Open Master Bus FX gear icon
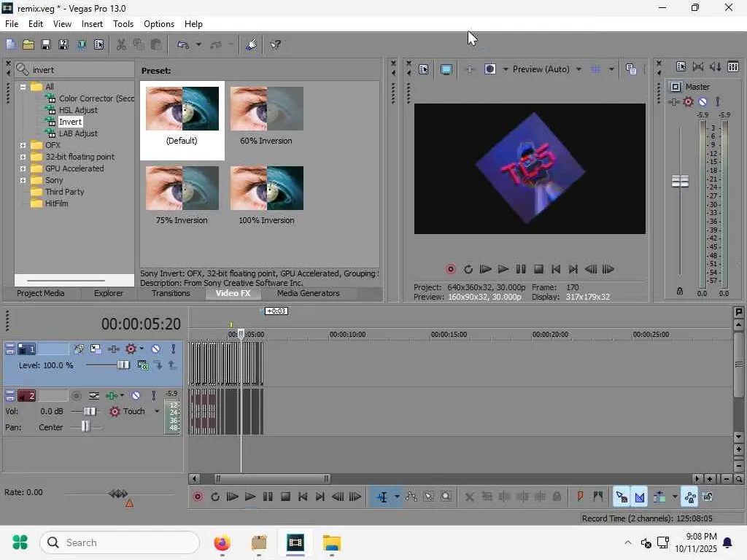The width and height of the screenshot is (747, 560). point(688,101)
